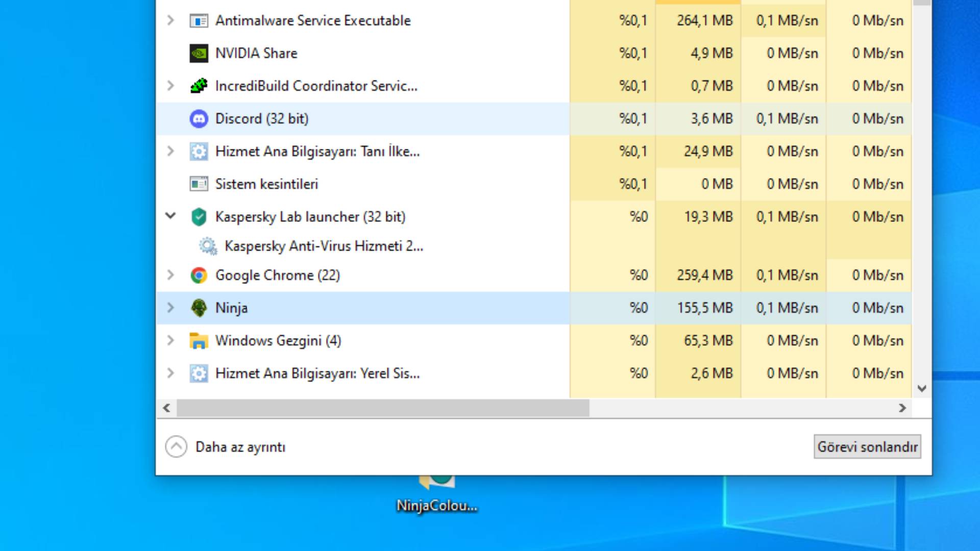
Task: Collapse details with the Daha az ayrıntı arrow
Action: 176,447
